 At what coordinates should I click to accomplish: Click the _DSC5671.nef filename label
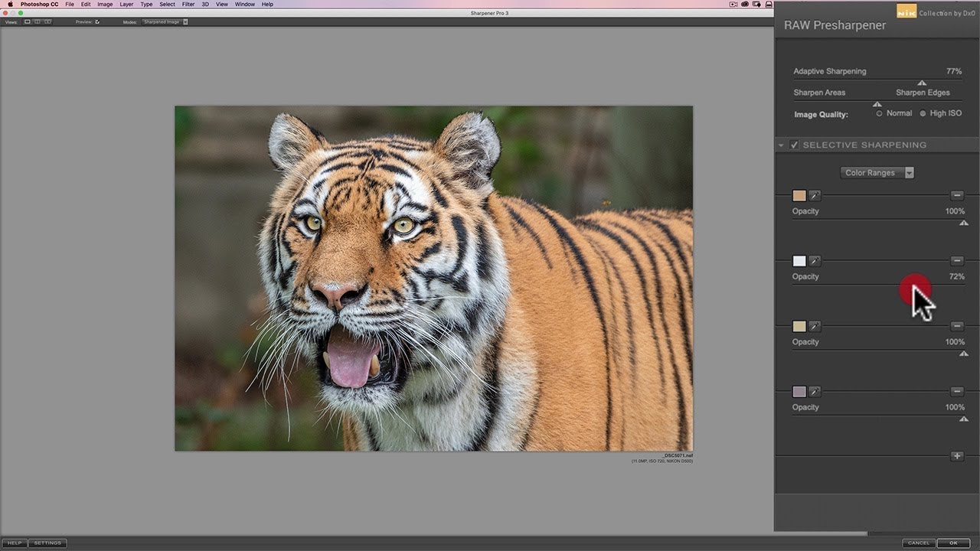678,455
